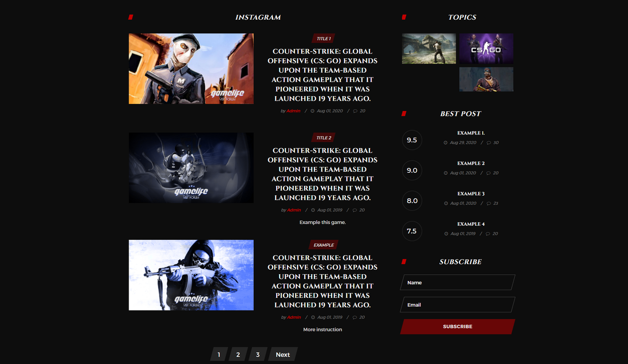Click clock icon beside Aug 01, 2020 first post
628x364 pixels.
[313, 111]
